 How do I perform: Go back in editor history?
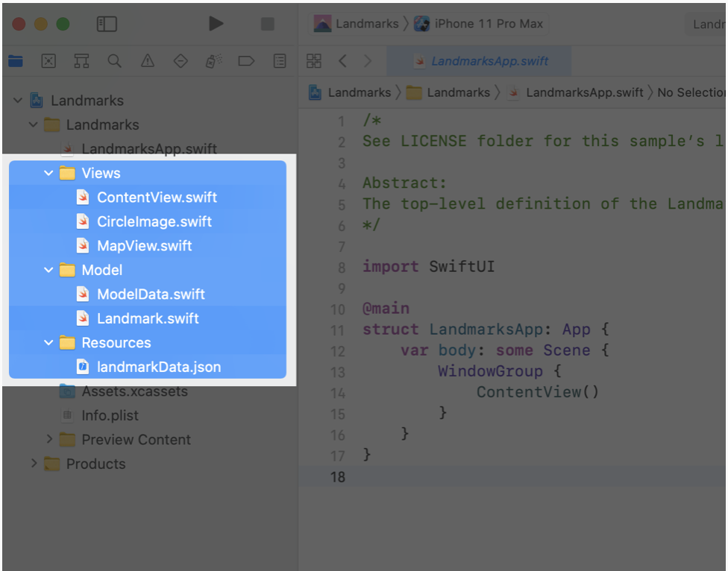pyautogui.click(x=342, y=61)
